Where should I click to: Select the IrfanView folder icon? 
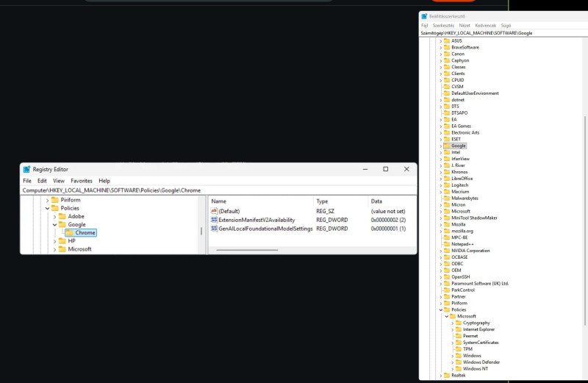pyautogui.click(x=447, y=159)
